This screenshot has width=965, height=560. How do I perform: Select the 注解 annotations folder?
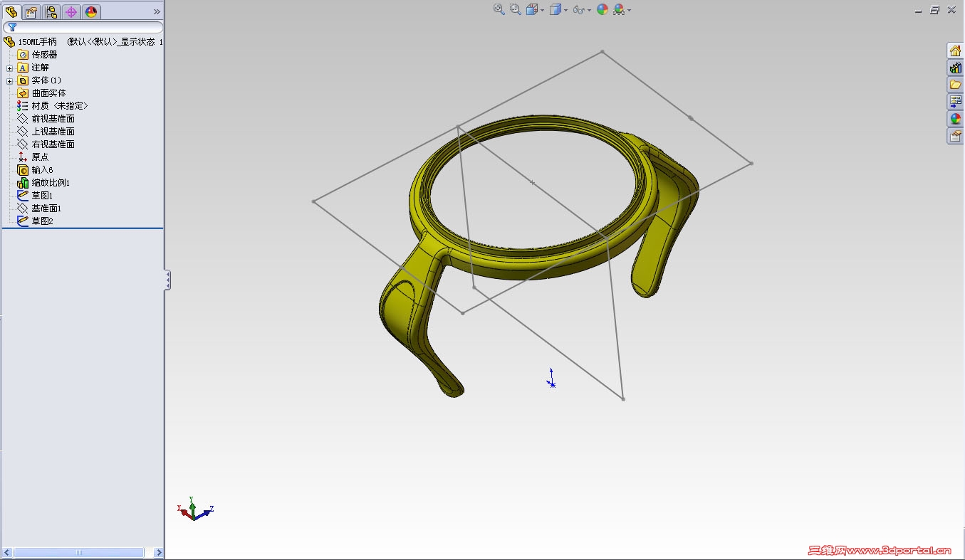coord(40,68)
